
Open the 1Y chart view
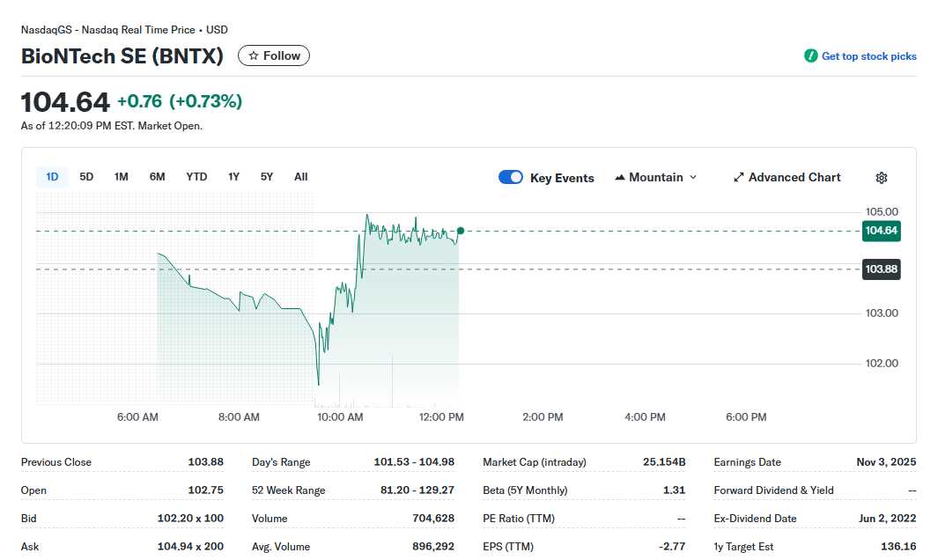pyautogui.click(x=233, y=176)
